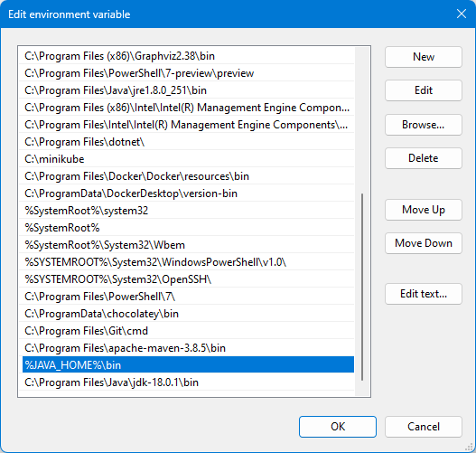The height and width of the screenshot is (453, 476).
Task: Open the Edit text... view
Action: tap(424, 294)
